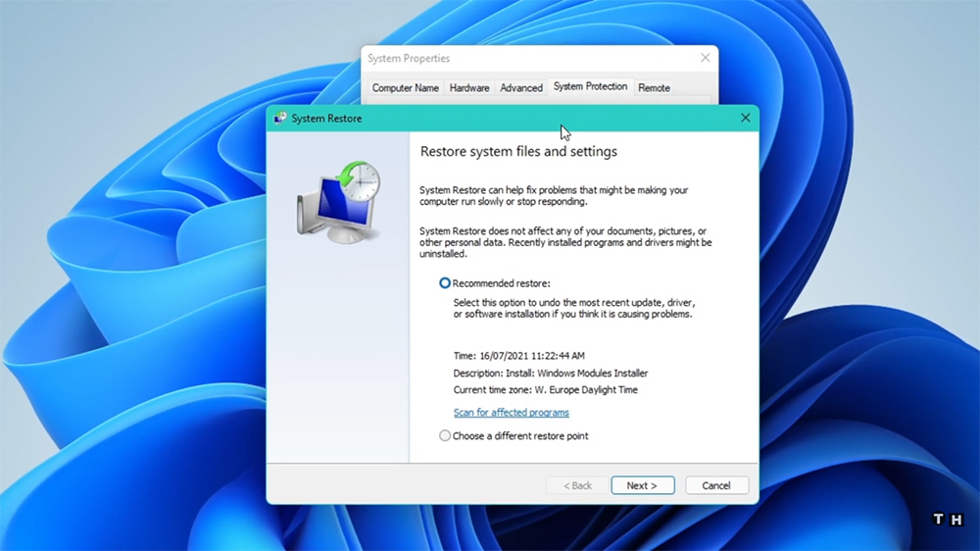Switch to Advanced tab in System Properties
Screen dimensions: 980x551
(x=521, y=88)
